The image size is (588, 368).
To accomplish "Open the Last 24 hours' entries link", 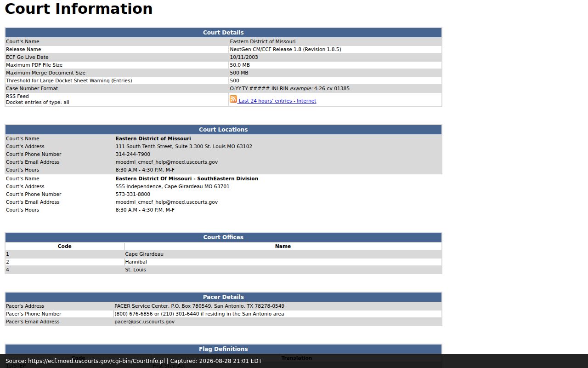I will point(277,101).
